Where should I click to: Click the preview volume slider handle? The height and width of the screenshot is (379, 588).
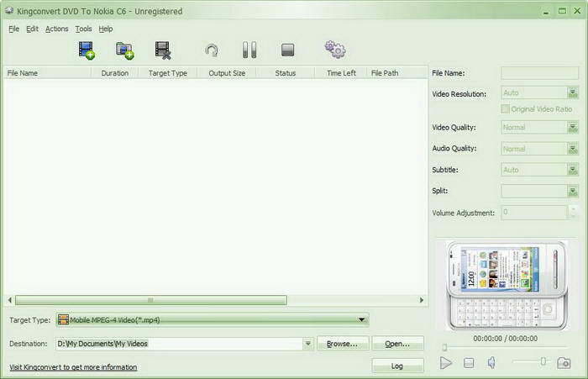click(x=543, y=361)
